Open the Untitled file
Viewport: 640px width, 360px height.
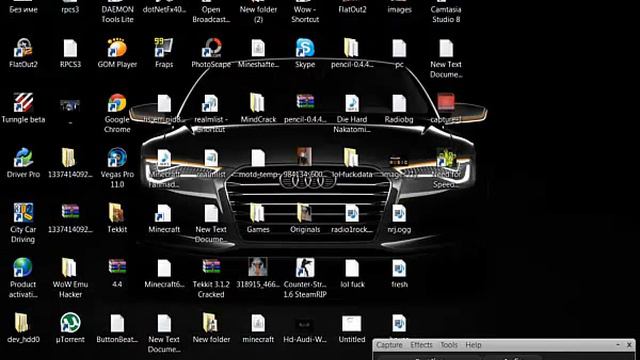[x=351, y=323]
